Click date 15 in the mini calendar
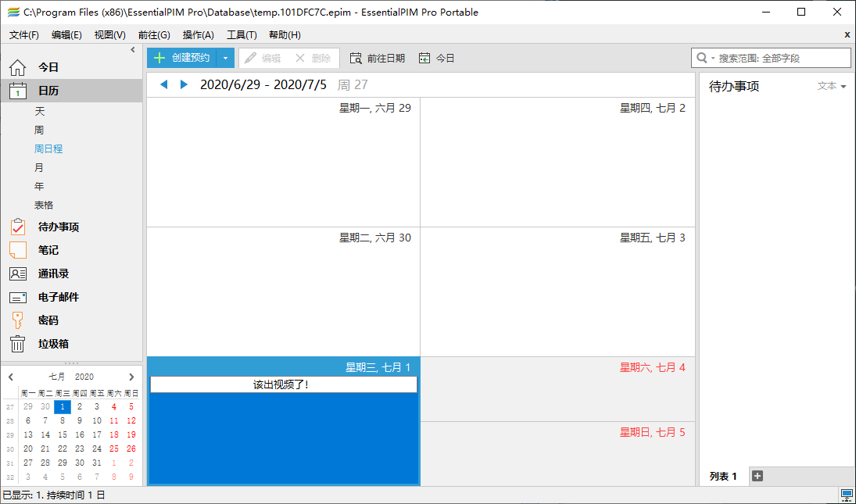 (62, 434)
